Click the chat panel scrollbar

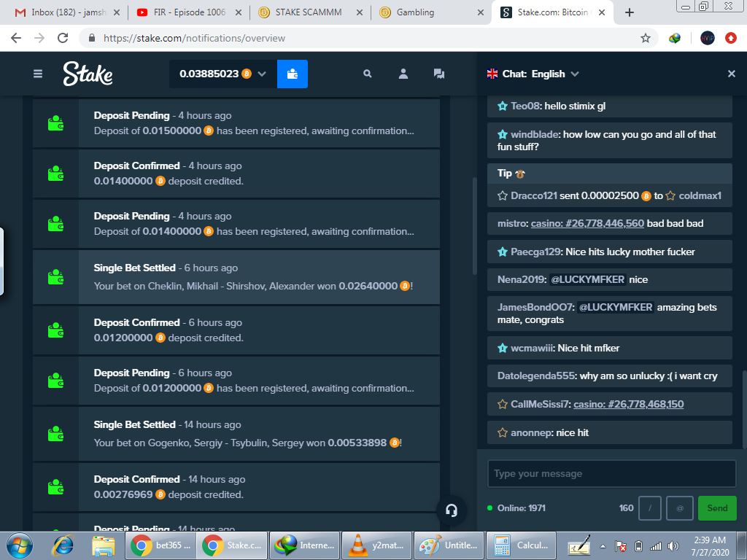coord(745,410)
